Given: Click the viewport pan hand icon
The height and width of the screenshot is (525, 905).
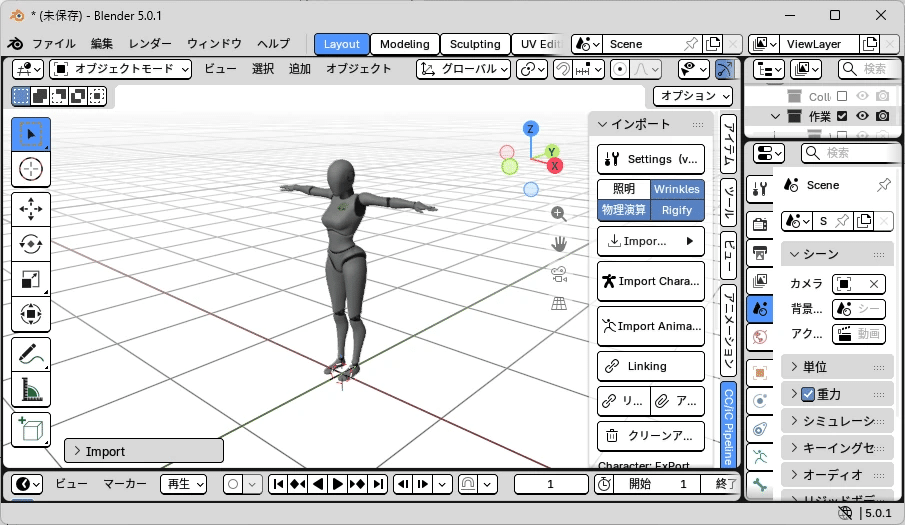Looking at the screenshot, I should (559, 243).
